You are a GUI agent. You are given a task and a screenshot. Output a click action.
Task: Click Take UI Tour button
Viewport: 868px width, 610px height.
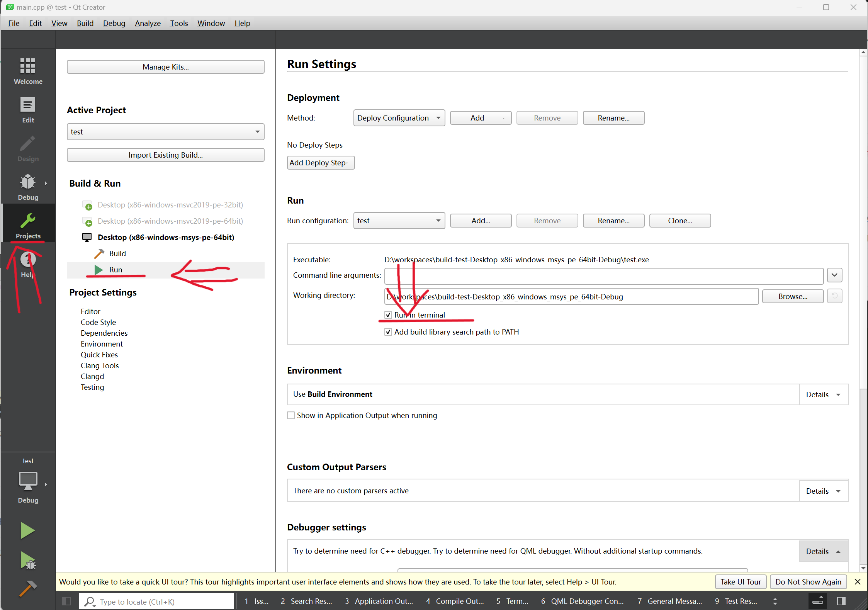tap(741, 582)
